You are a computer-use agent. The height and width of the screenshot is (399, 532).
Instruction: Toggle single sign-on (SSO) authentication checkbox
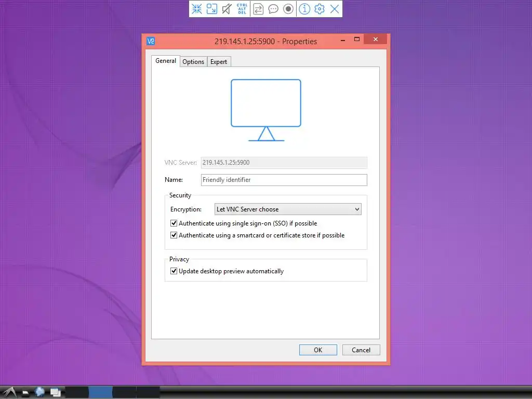[x=174, y=223]
